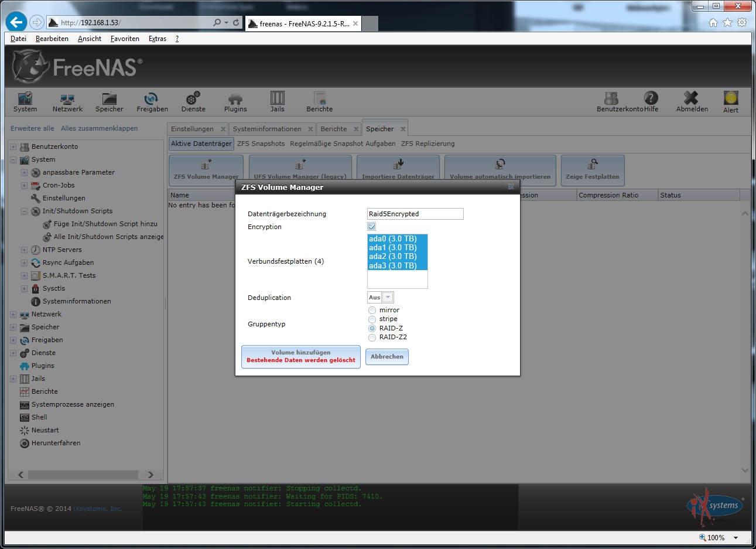Open the Favoriten menu
Screen dimensions: 756x549
point(125,39)
